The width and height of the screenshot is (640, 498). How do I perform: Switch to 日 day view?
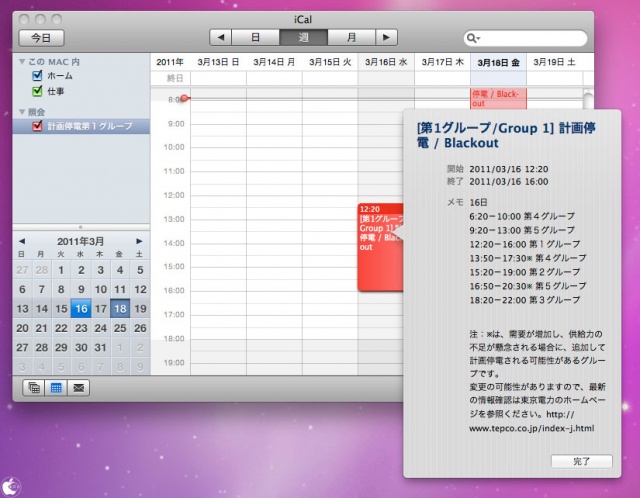click(x=256, y=37)
